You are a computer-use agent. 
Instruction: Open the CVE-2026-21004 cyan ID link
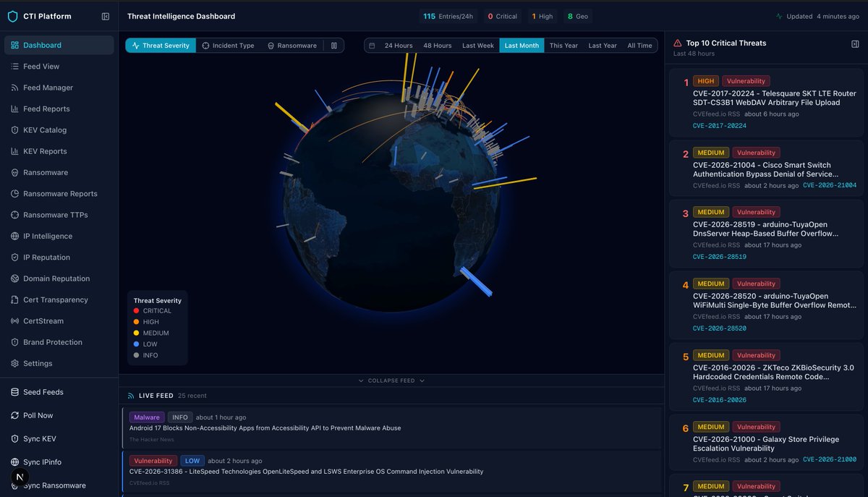(830, 186)
